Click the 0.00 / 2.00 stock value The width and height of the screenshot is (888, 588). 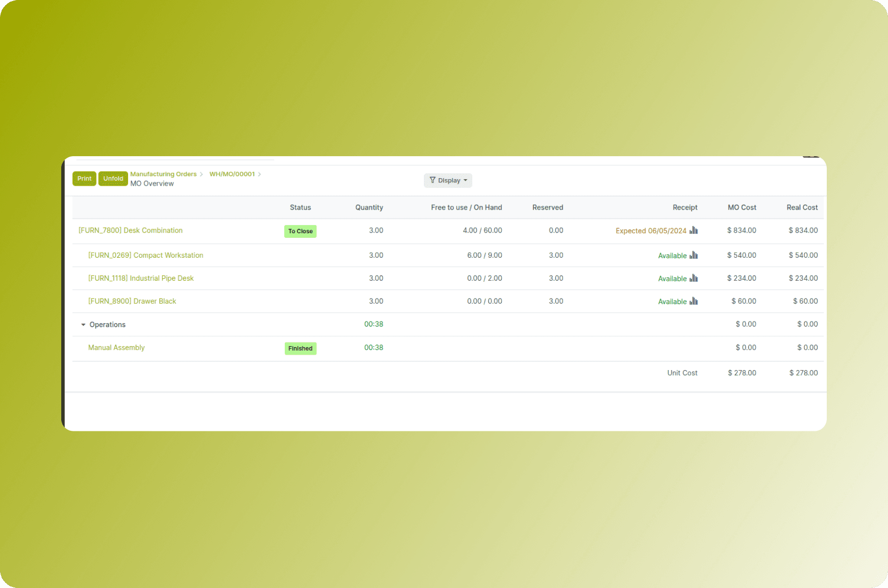484,278
